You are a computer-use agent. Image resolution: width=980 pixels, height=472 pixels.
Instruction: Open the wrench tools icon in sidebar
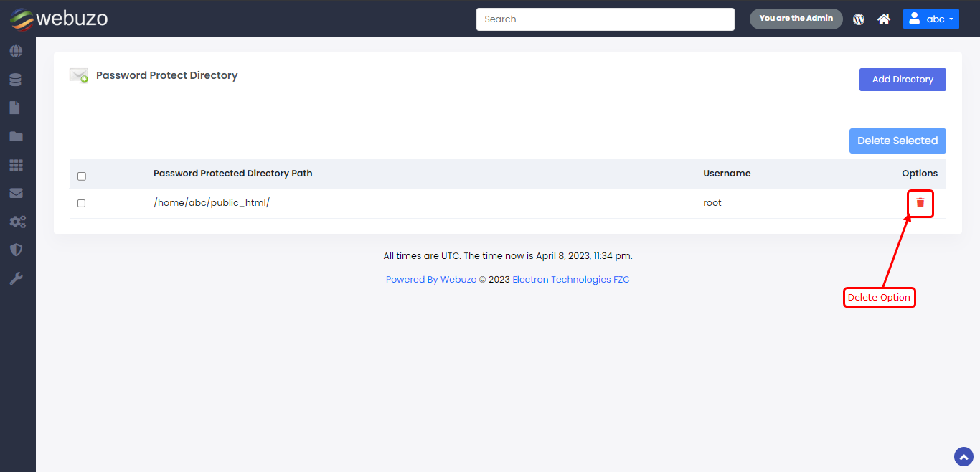[x=16, y=278]
